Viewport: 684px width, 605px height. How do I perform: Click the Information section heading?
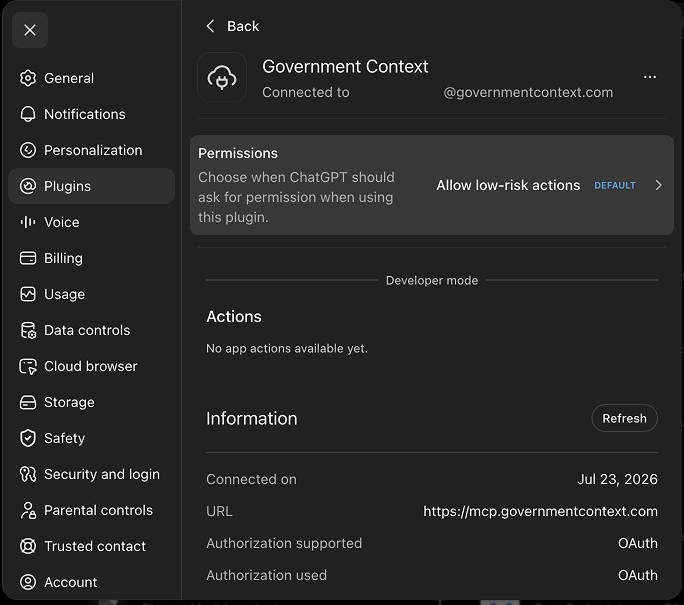(252, 418)
